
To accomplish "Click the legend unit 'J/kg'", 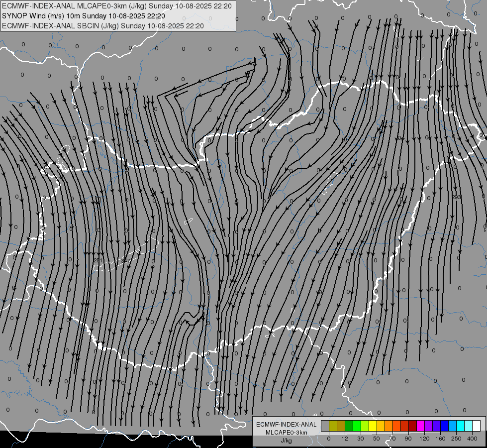I will coord(286,441).
